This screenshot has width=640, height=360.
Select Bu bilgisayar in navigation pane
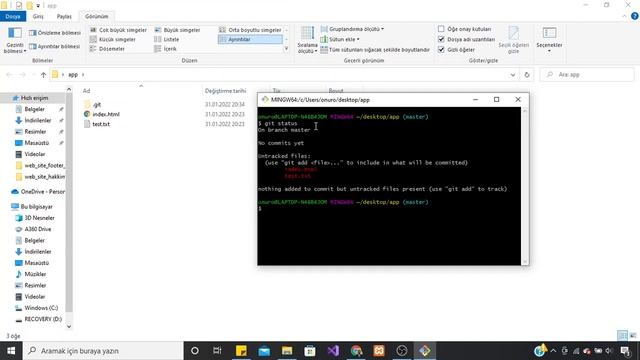[x=32, y=207]
